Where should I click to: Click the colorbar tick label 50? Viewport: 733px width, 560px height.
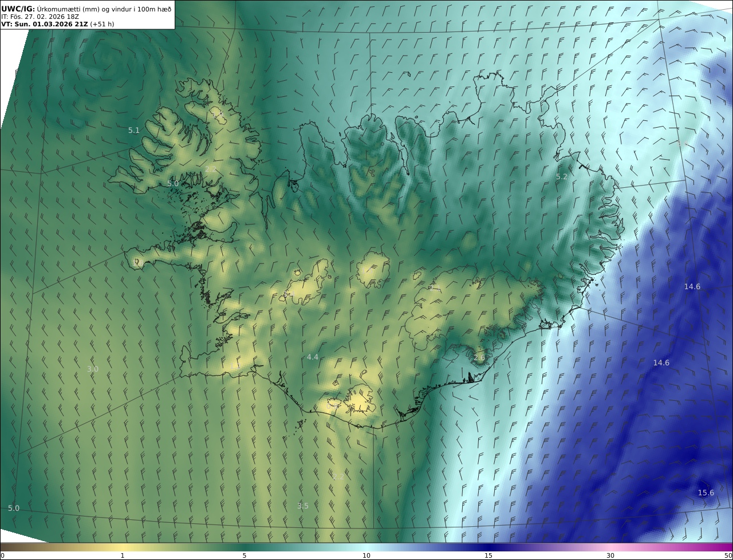click(728, 555)
